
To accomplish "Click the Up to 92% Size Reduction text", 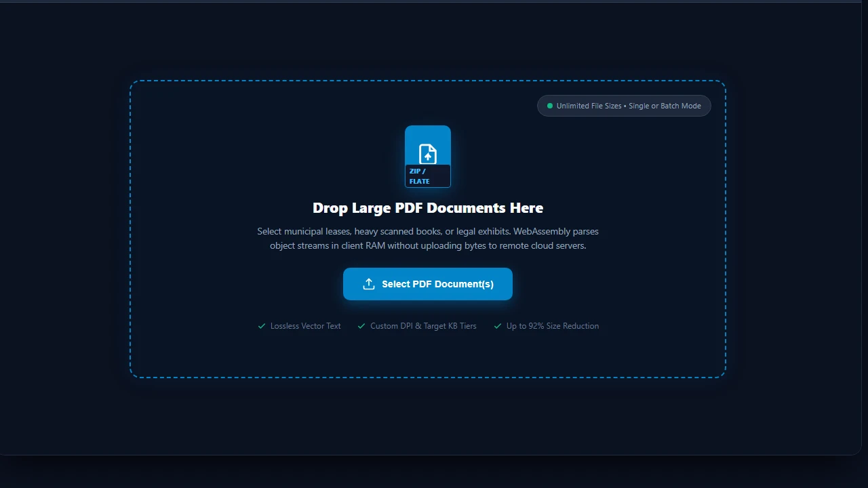I will 553,326.
